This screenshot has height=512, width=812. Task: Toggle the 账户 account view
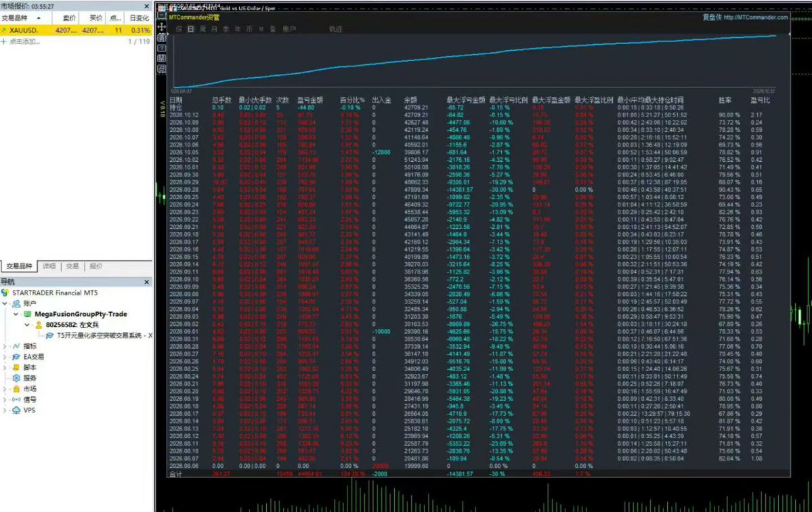coord(289,29)
